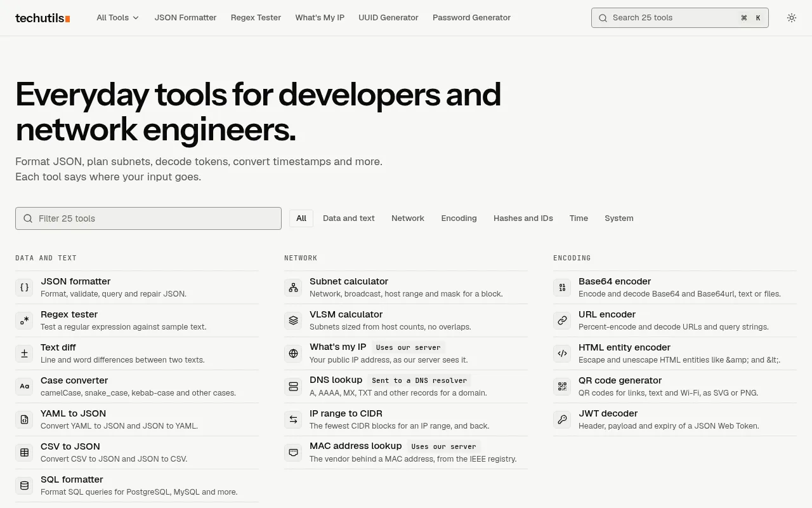Click the techutils logo
Image resolution: width=812 pixels, height=508 pixels.
click(x=43, y=18)
